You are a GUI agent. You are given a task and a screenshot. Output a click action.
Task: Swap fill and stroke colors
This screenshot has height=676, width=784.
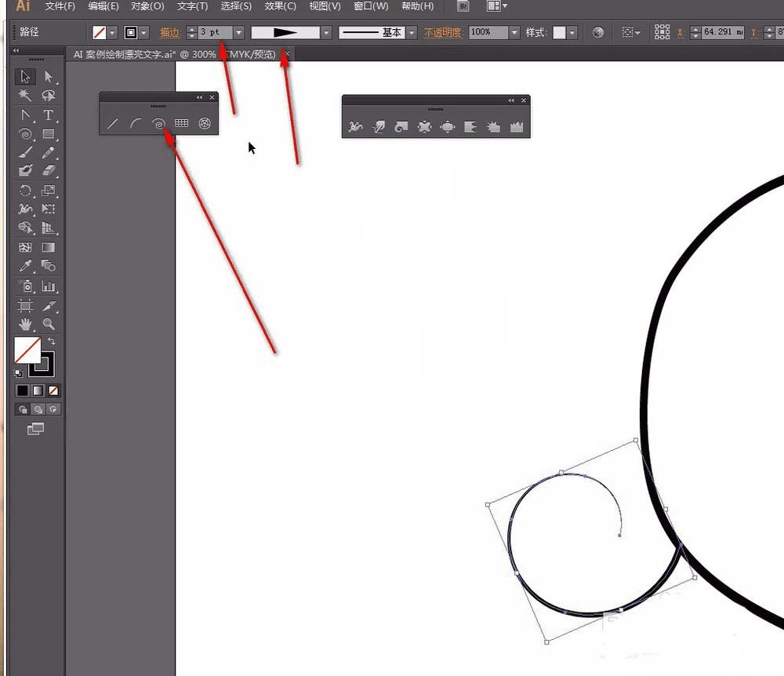pos(51,341)
